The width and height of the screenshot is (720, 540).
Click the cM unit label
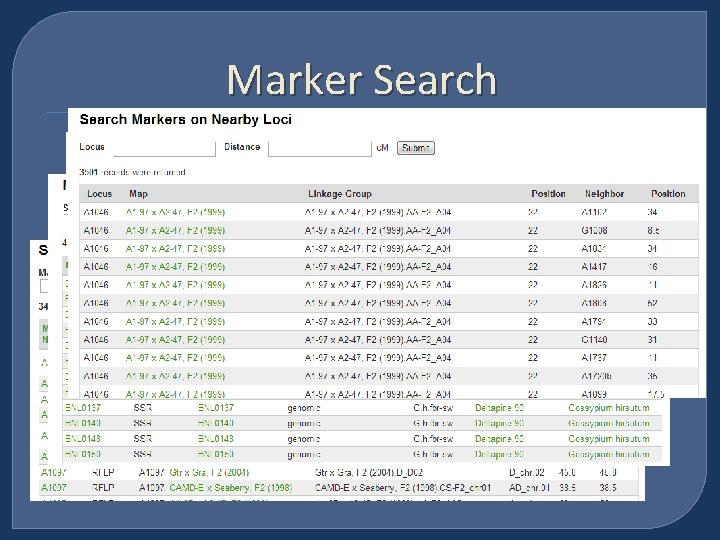coord(382,148)
